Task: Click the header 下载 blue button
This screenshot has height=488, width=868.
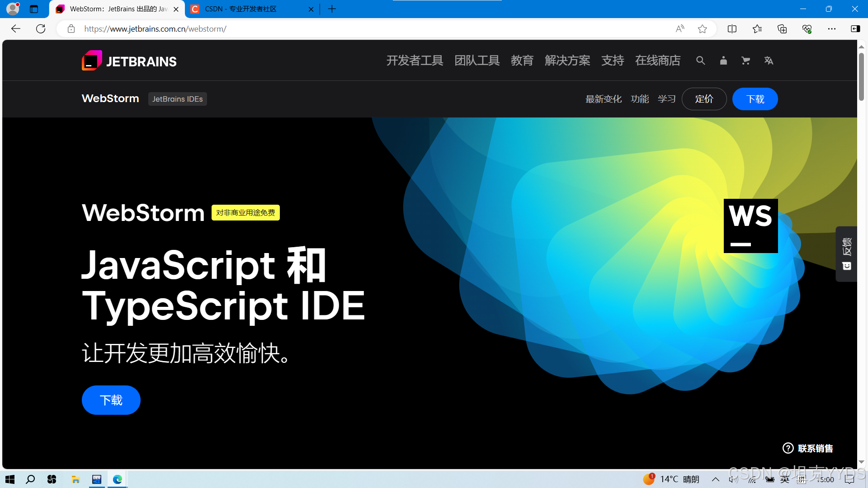Action: pyautogui.click(x=755, y=99)
